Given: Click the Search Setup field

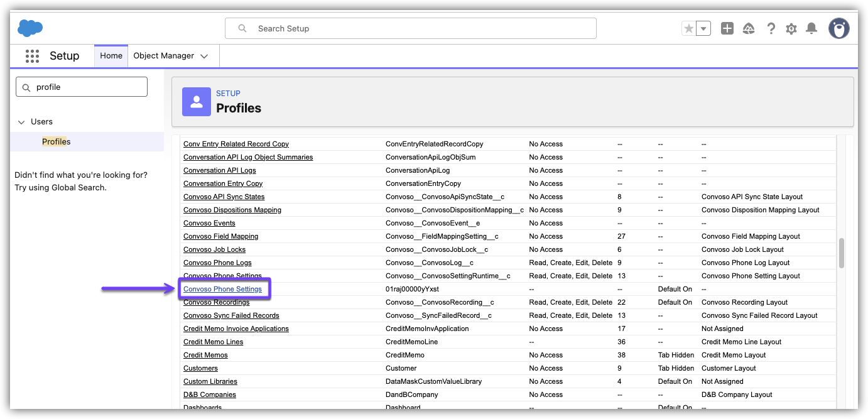Looking at the screenshot, I should tap(411, 28).
